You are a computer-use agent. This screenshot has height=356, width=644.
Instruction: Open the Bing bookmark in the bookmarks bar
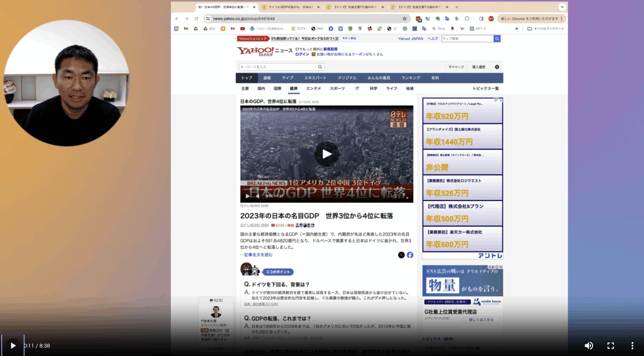tap(438, 29)
